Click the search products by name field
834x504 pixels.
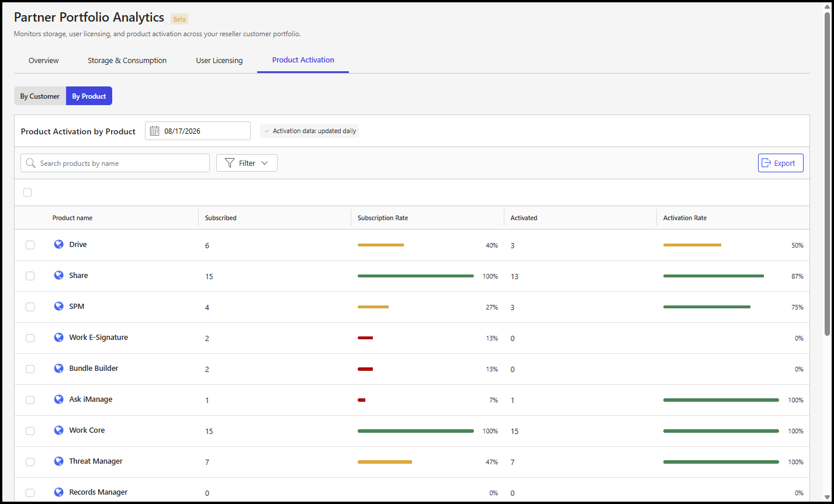coord(115,163)
